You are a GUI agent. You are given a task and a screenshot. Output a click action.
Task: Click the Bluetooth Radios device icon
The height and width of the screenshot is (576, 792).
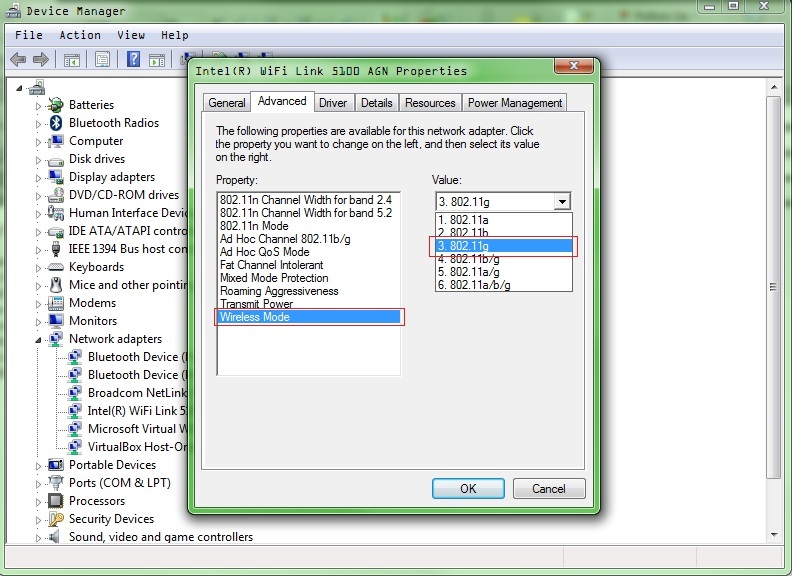coord(57,123)
